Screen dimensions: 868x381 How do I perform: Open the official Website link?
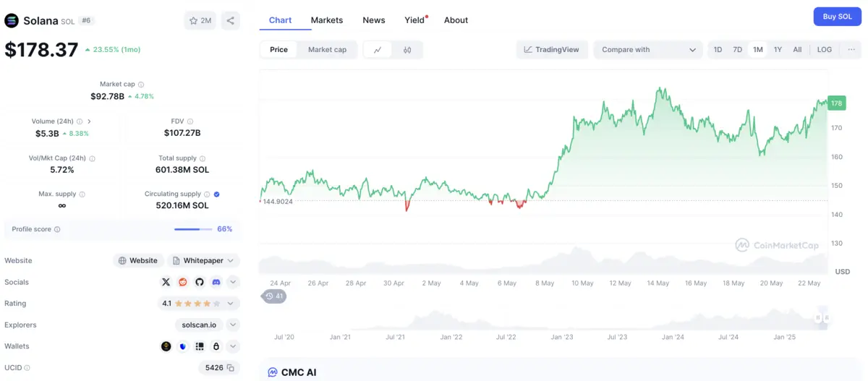138,260
